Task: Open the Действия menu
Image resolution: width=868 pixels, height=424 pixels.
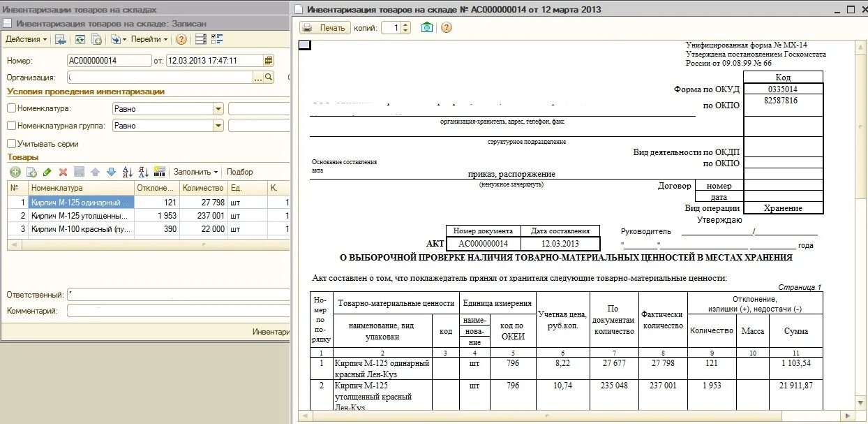Action: (x=27, y=39)
